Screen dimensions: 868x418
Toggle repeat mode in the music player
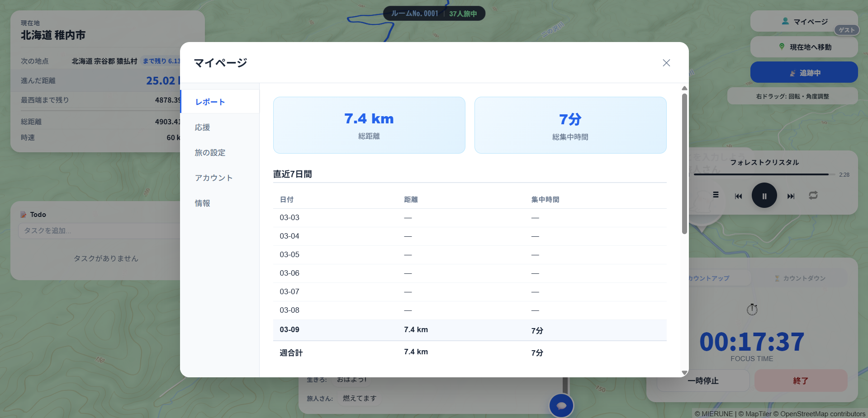click(813, 195)
